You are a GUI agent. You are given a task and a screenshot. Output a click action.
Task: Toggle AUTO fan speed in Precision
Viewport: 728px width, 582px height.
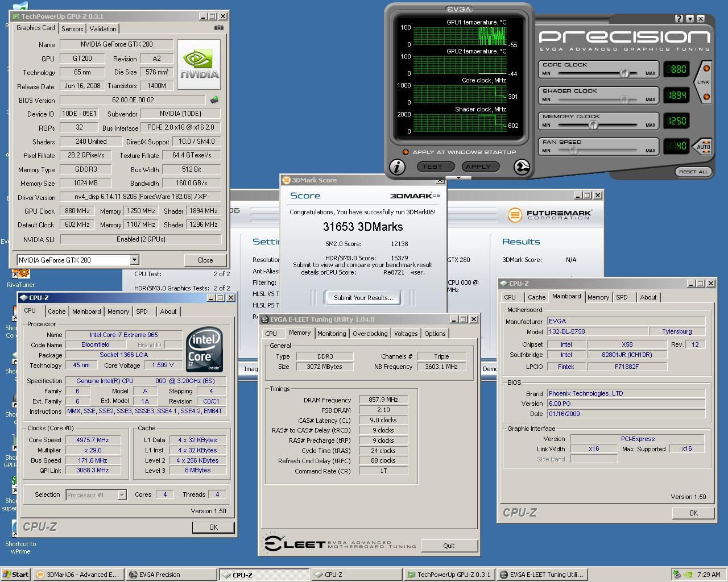(x=704, y=147)
